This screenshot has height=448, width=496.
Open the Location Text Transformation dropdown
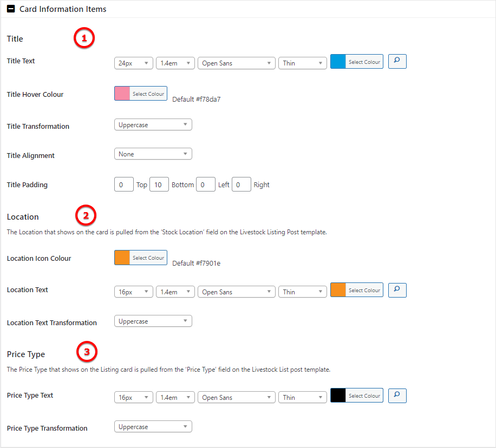coord(153,321)
